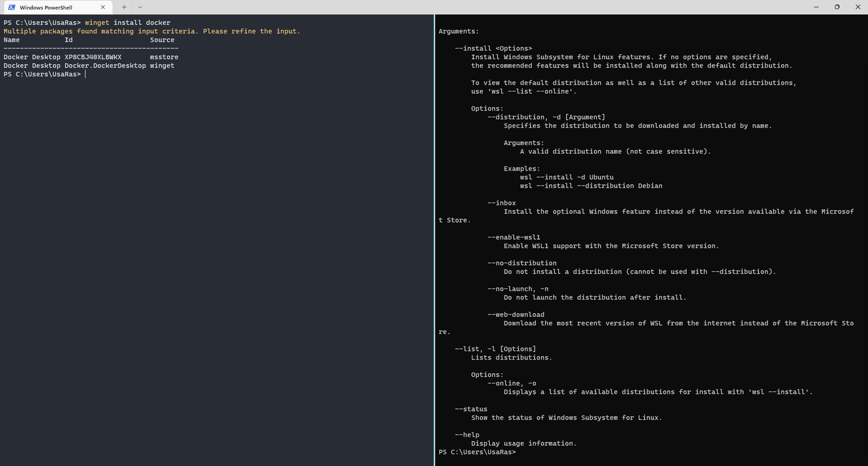Click 'A valid distribution name (not case sensitive).'
Screen dimensions: 868x466
(616, 151)
